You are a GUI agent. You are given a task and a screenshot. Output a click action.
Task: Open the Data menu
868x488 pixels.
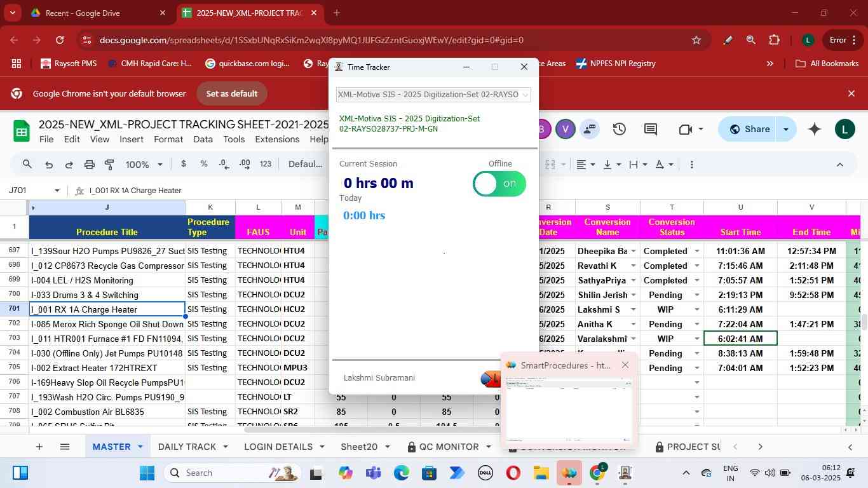click(x=203, y=139)
